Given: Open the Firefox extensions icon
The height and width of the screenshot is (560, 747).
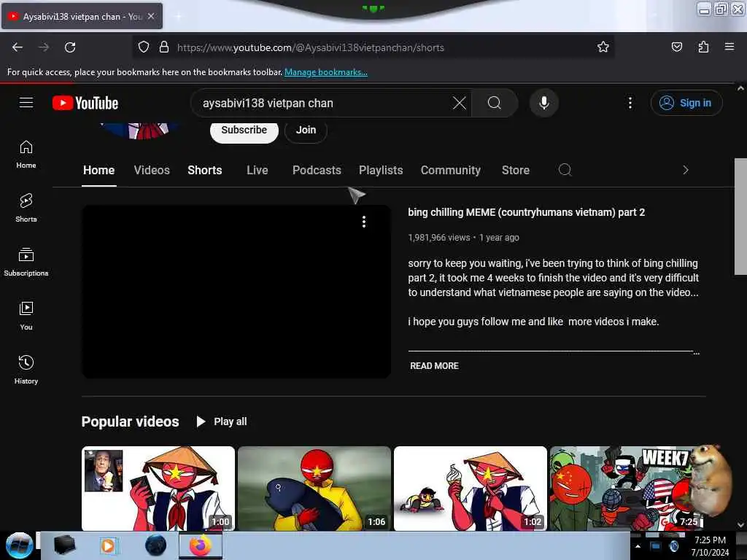Looking at the screenshot, I should coord(703,47).
